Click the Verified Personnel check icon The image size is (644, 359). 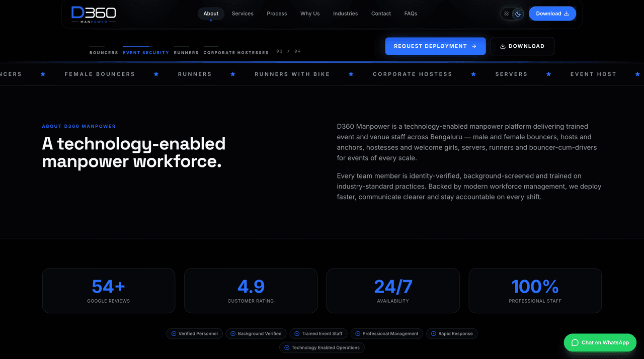tap(174, 333)
